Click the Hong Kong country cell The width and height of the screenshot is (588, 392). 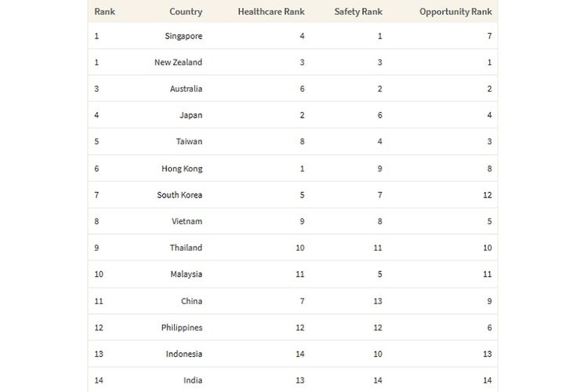click(x=182, y=169)
